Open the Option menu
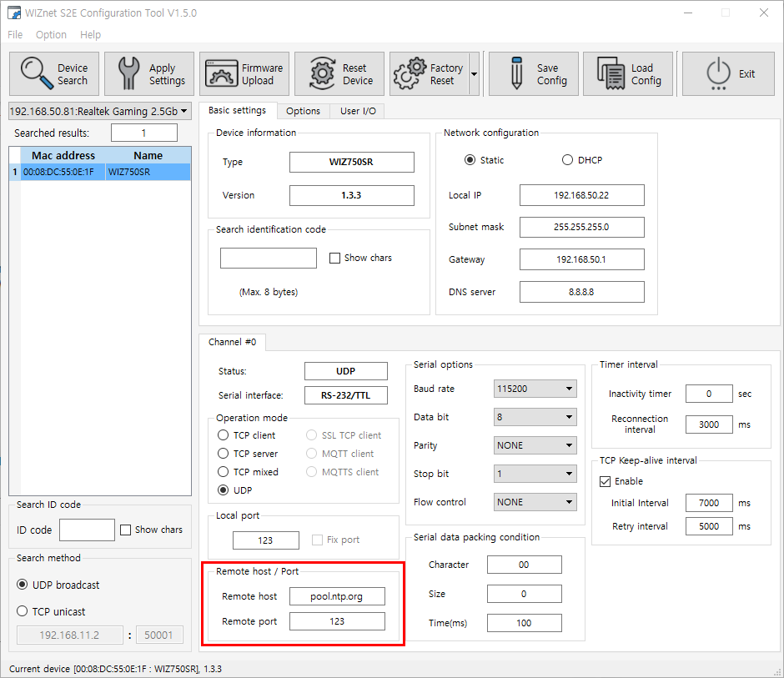Screen dimensions: 784x678 [x=51, y=34]
